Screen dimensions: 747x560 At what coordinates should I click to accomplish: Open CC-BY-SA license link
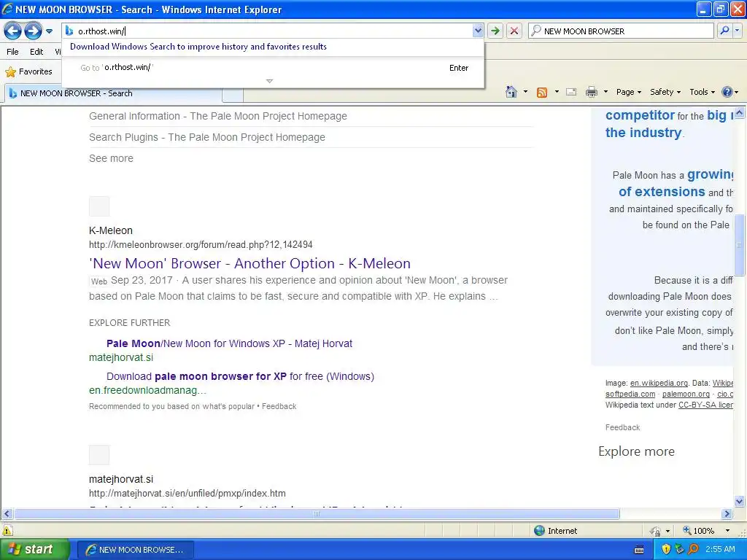(705, 405)
